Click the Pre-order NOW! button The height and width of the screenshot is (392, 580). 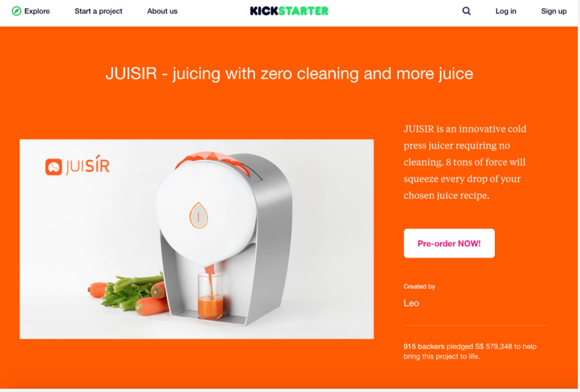pyautogui.click(x=449, y=243)
